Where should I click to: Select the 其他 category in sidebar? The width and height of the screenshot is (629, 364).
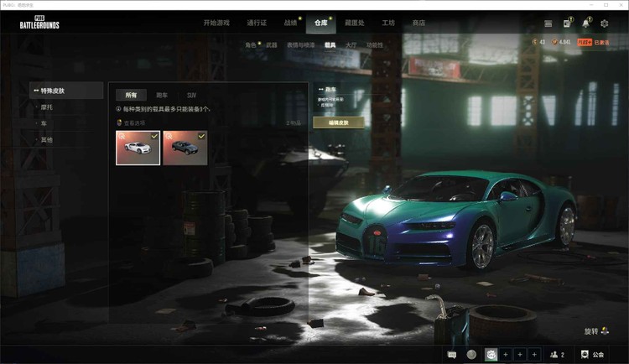pyautogui.click(x=47, y=140)
